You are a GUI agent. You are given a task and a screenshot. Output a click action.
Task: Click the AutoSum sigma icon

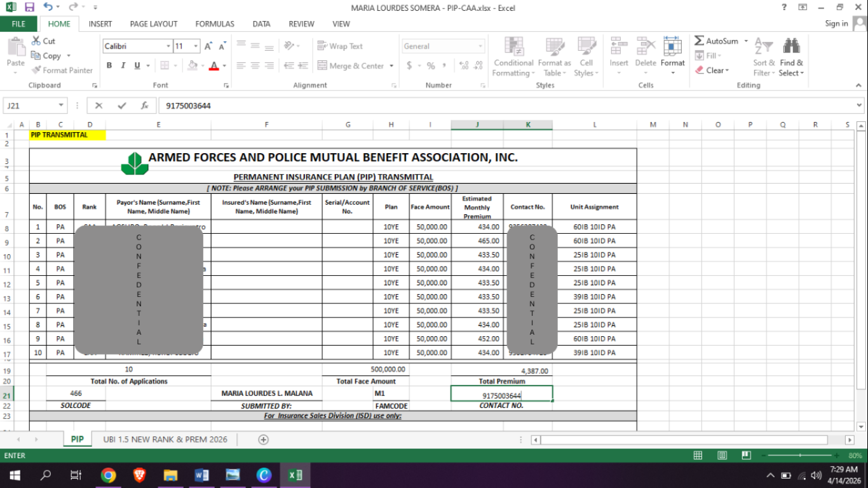699,41
